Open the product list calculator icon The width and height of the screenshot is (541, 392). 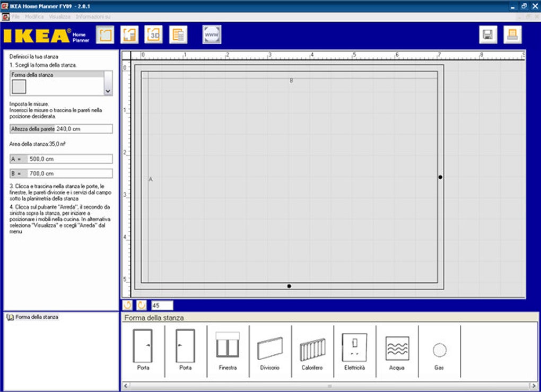point(178,34)
